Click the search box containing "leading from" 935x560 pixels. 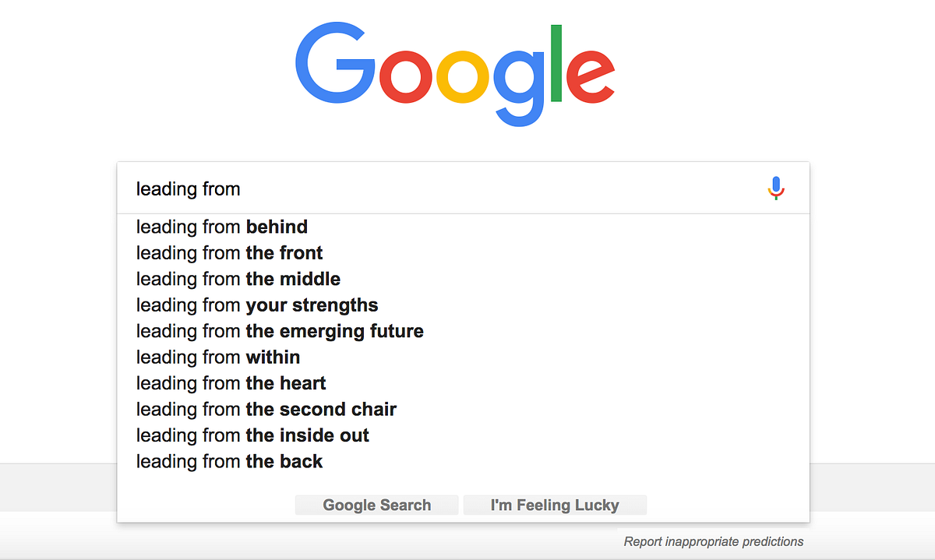click(436, 188)
